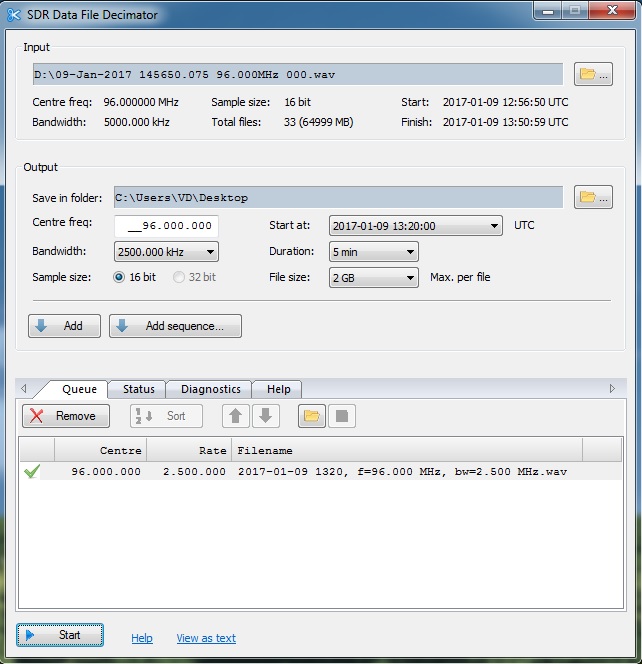The width and height of the screenshot is (642, 664).
Task: Open the queue folder icon button
Action: (x=311, y=416)
